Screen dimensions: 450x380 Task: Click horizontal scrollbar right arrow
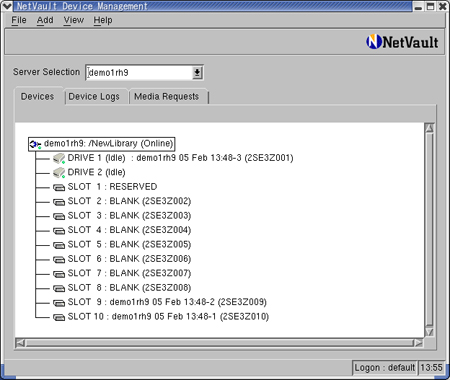418,343
